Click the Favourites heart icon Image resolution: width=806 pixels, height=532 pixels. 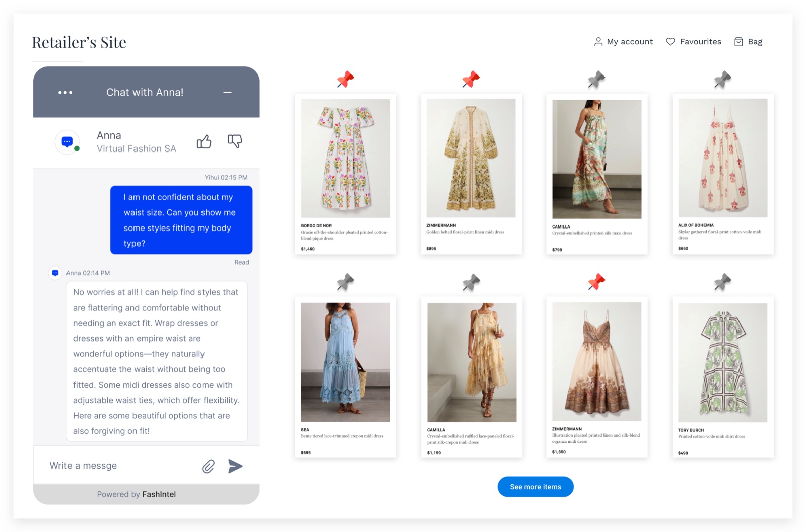(x=670, y=42)
